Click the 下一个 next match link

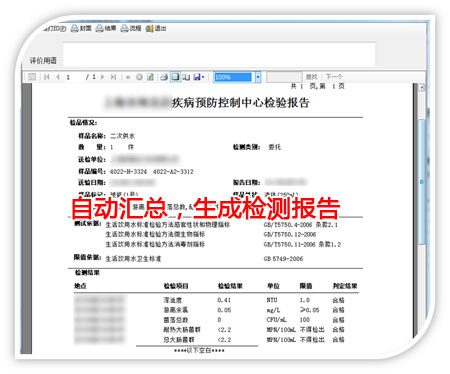[334, 77]
